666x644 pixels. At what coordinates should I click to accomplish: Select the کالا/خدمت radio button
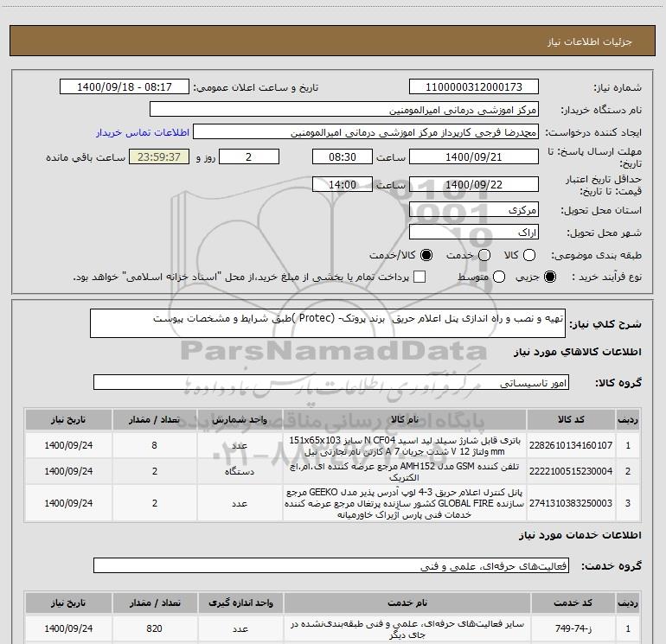[426, 255]
